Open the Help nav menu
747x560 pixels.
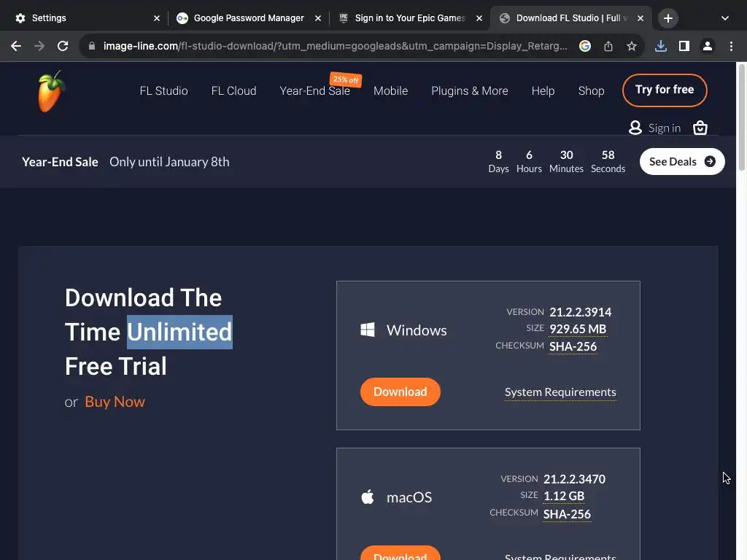pos(543,90)
